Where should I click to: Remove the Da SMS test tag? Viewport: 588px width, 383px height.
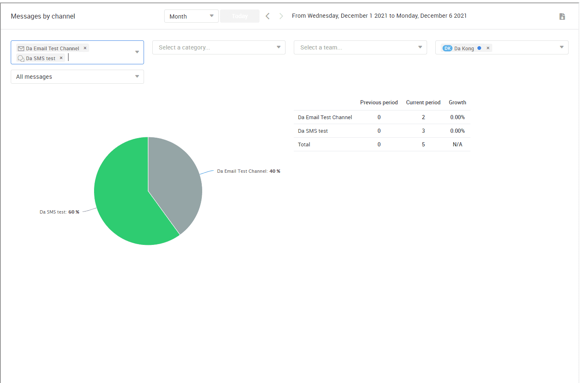click(x=61, y=58)
